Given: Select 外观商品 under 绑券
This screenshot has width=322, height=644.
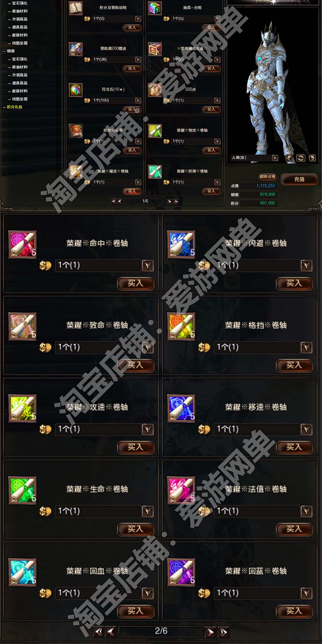Looking at the screenshot, I should click(20, 75).
